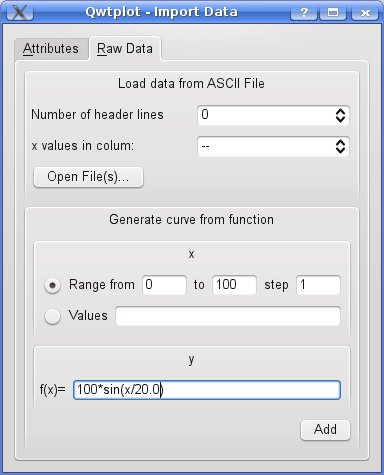Click the 'Qwtplot - Import Data' window title
Screen dimensions: 384x475
pyautogui.click(x=162, y=12)
